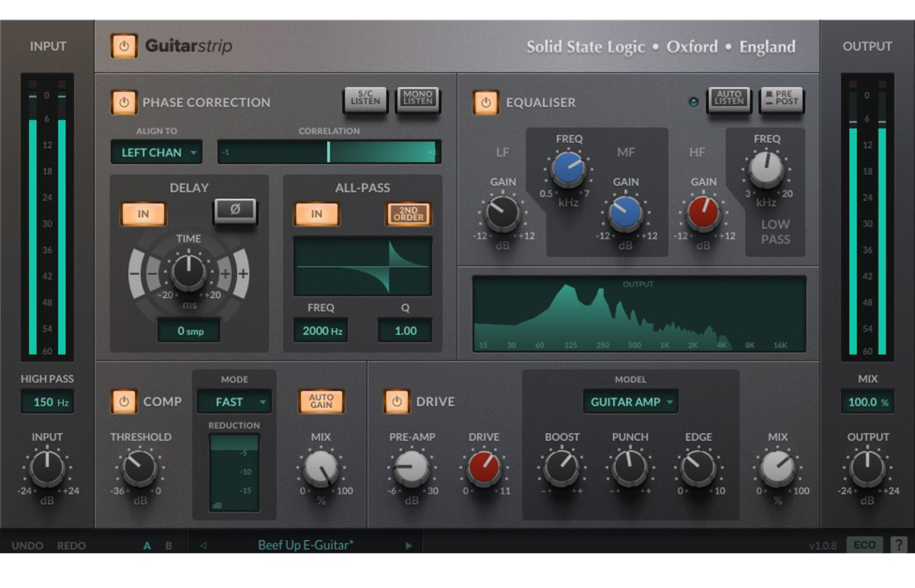Select preset slot A
This screenshot has height=588, width=915.
click(148, 546)
